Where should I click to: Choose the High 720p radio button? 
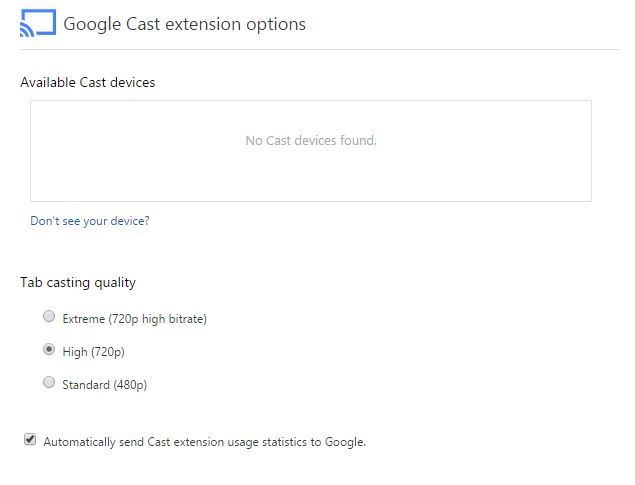[x=49, y=349]
